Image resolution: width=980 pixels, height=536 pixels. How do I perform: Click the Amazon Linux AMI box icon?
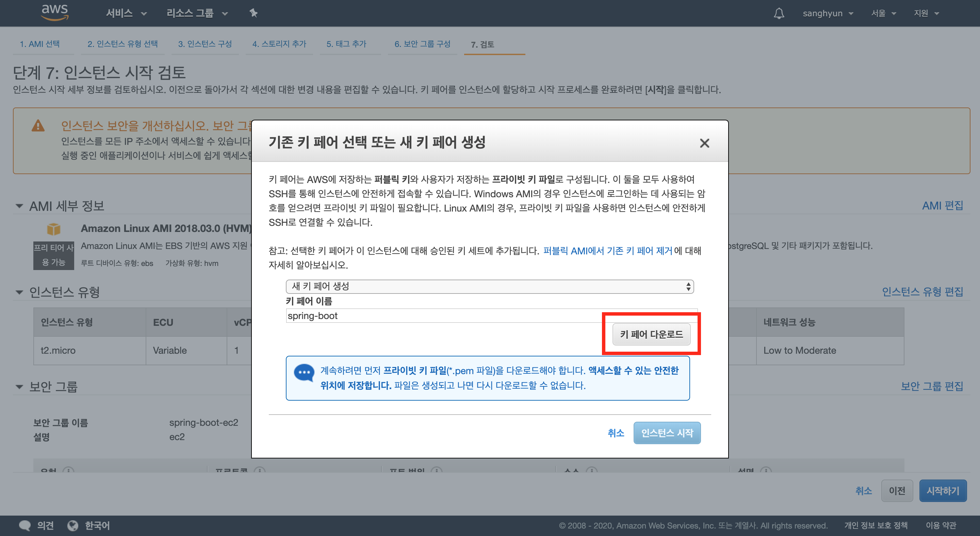pyautogui.click(x=54, y=229)
